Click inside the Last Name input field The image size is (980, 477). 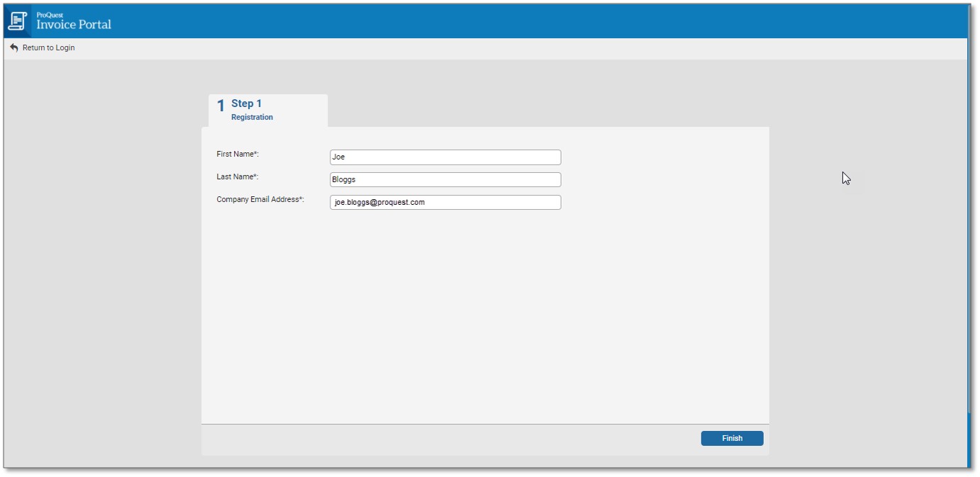click(445, 179)
